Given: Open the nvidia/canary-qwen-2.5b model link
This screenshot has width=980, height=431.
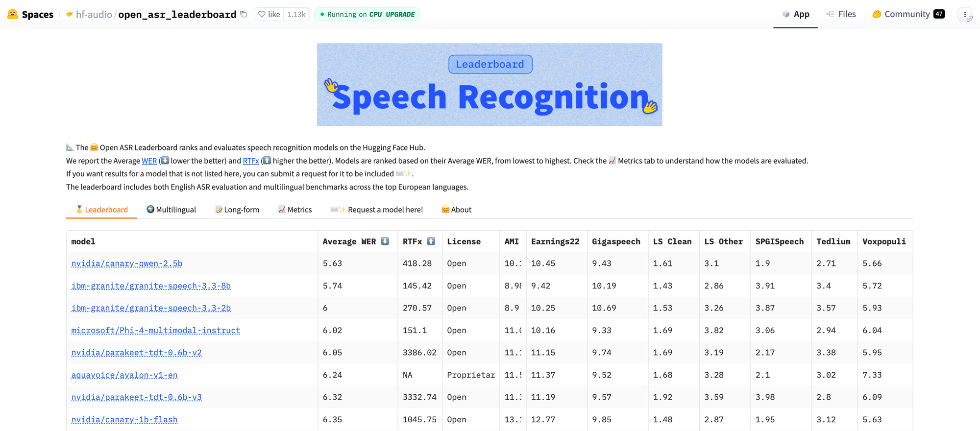Looking at the screenshot, I should click(127, 263).
